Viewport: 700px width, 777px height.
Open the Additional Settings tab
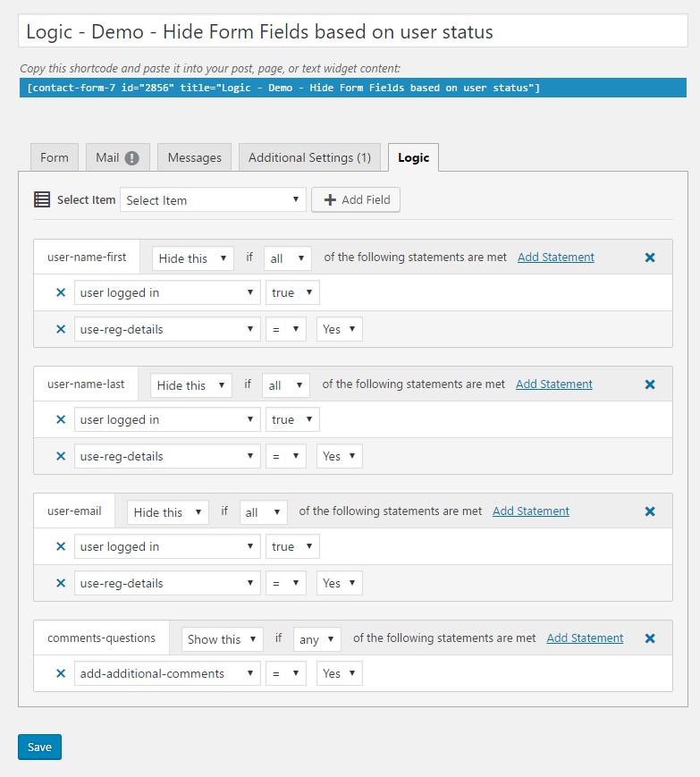pyautogui.click(x=308, y=156)
